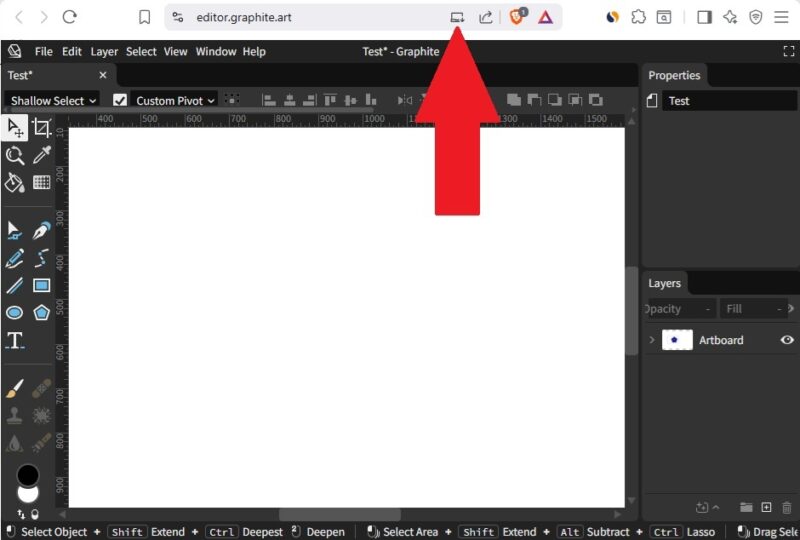
Task: Click the boolean subtract front icon
Action: pos(534,100)
